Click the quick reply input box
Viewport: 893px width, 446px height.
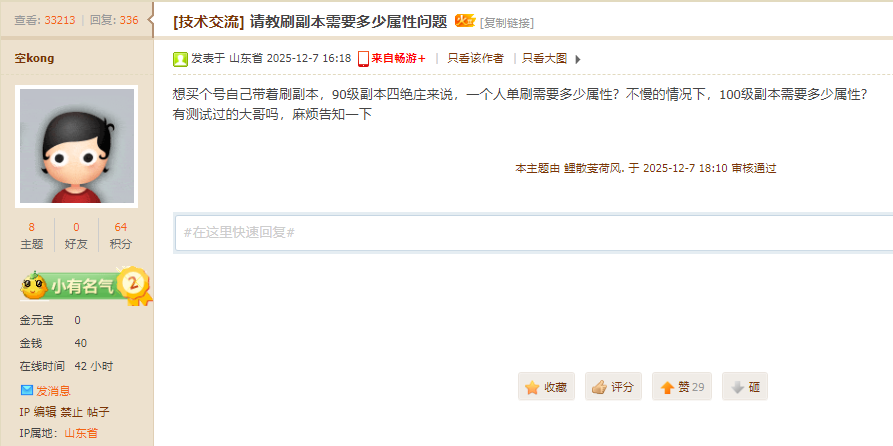(534, 232)
